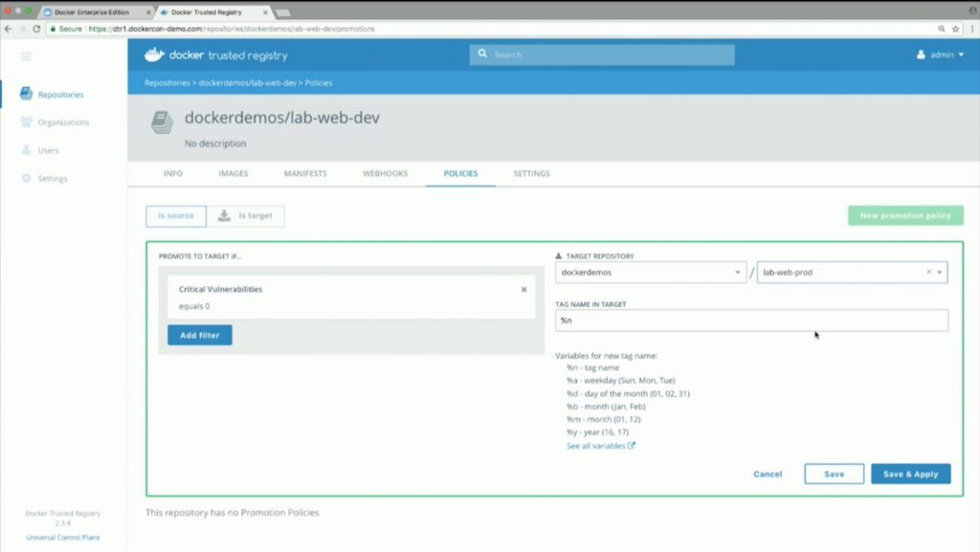The image size is (980, 552).
Task: Click the Cancel button
Action: tap(768, 474)
